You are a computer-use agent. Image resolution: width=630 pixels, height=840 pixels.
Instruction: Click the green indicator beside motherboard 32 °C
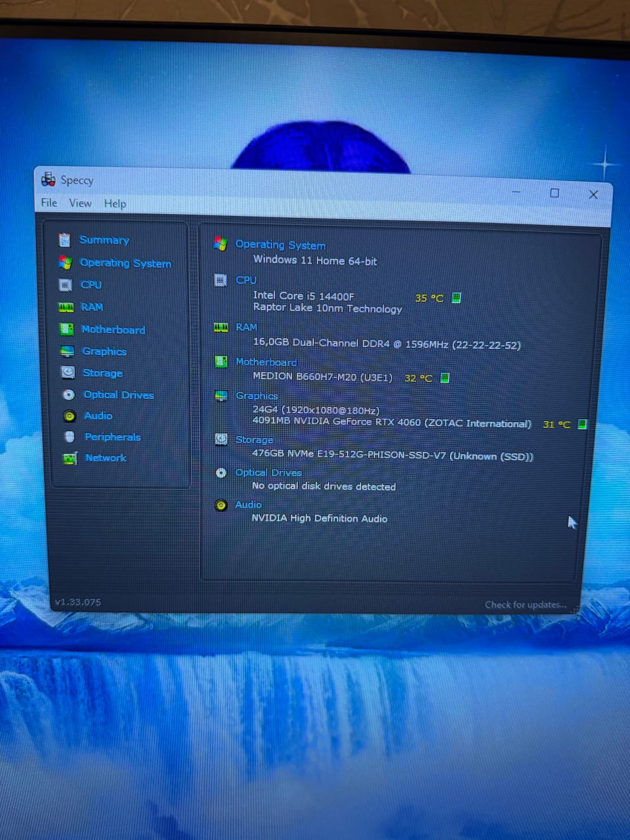[445, 378]
